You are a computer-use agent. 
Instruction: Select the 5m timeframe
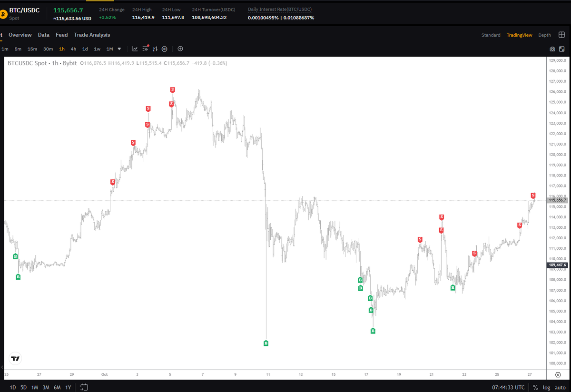pos(18,49)
